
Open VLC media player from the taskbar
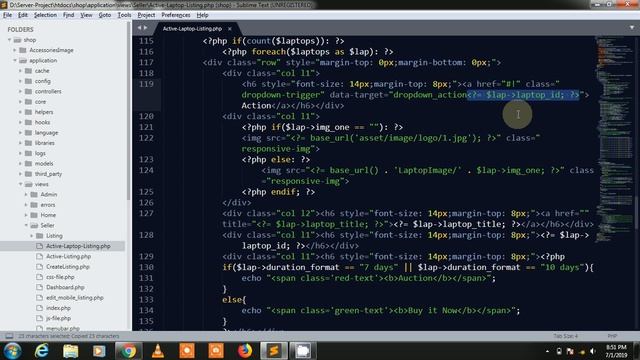tap(158, 351)
